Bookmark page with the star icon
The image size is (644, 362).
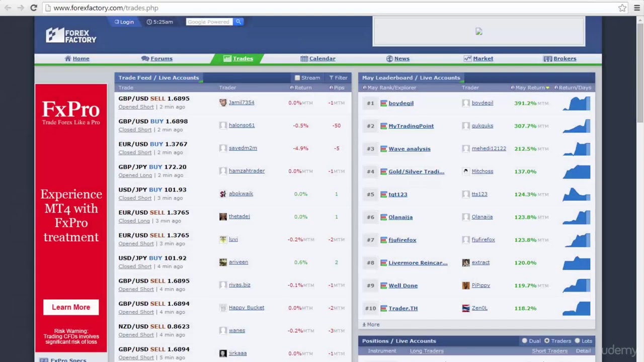(x=622, y=8)
